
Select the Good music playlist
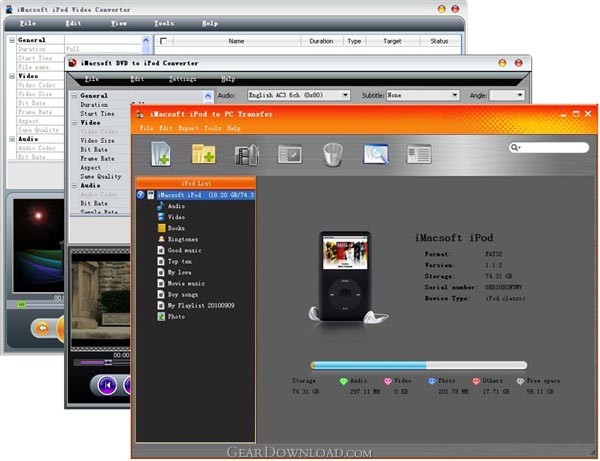[179, 250]
